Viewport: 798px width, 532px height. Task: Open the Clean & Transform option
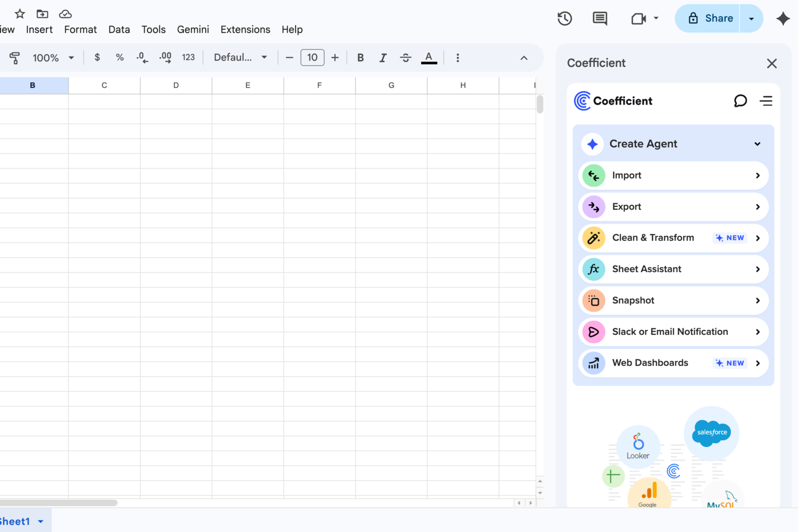tap(653, 238)
